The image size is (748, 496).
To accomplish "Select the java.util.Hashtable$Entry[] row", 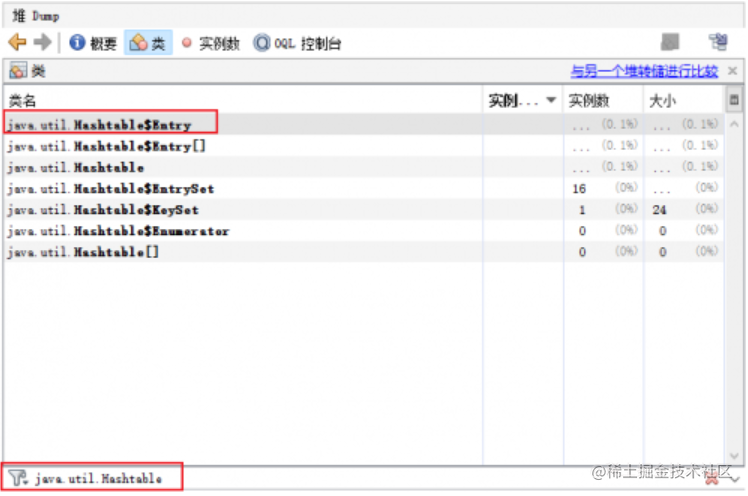I will pos(364,146).
